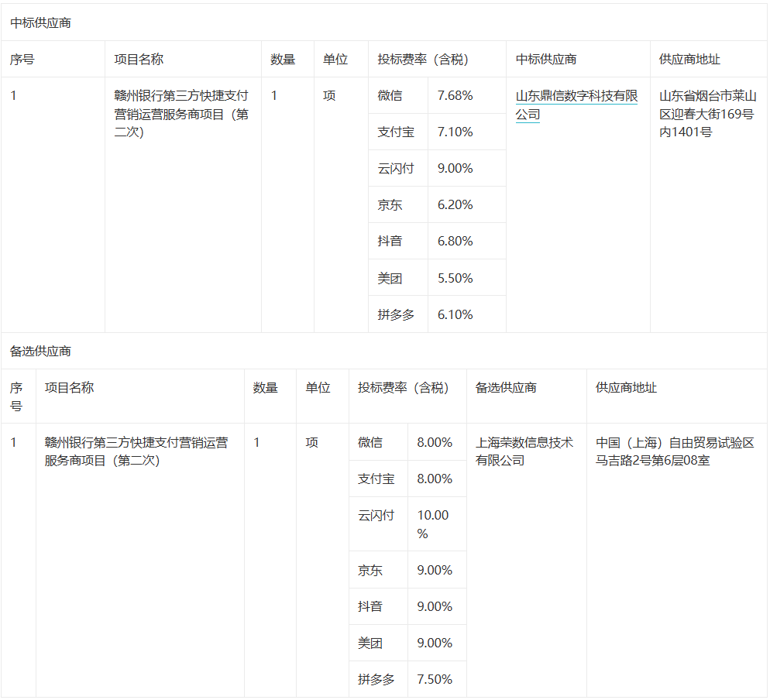770x700 pixels.
Task: Select the 5.50% 美团 rate cell
Action: click(455, 278)
